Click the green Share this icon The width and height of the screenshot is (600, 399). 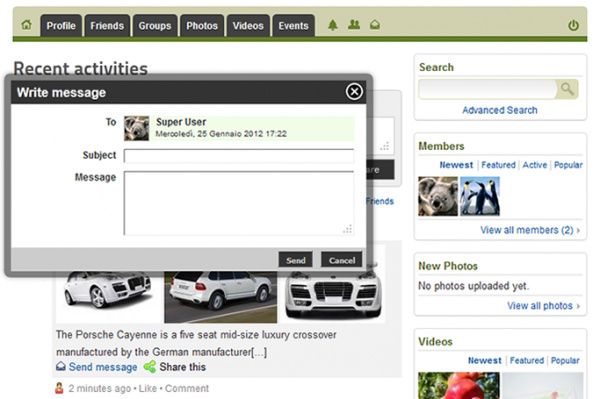click(150, 367)
